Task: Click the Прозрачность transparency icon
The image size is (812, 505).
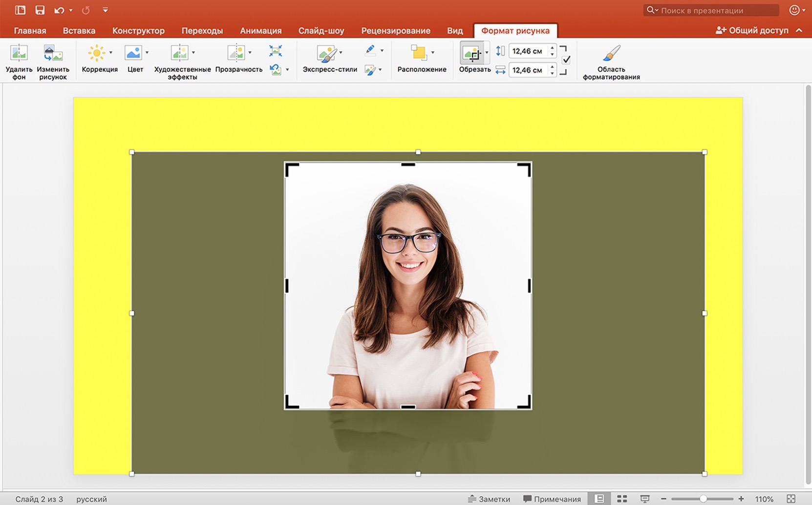Action: coord(236,53)
